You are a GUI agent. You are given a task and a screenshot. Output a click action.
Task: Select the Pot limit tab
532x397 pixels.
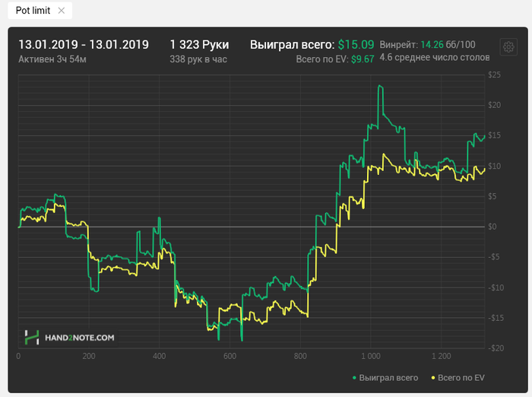click(33, 11)
